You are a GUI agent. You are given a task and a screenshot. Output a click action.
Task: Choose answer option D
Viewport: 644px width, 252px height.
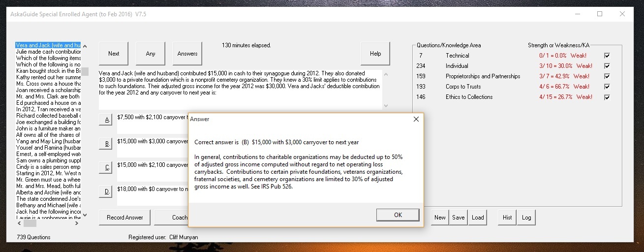click(107, 191)
